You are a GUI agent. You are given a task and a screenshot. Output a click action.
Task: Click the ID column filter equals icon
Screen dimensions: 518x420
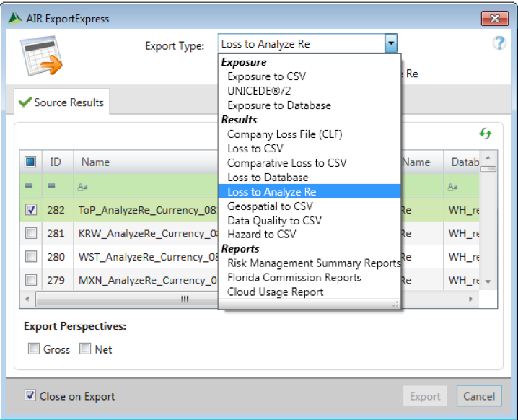click(51, 185)
